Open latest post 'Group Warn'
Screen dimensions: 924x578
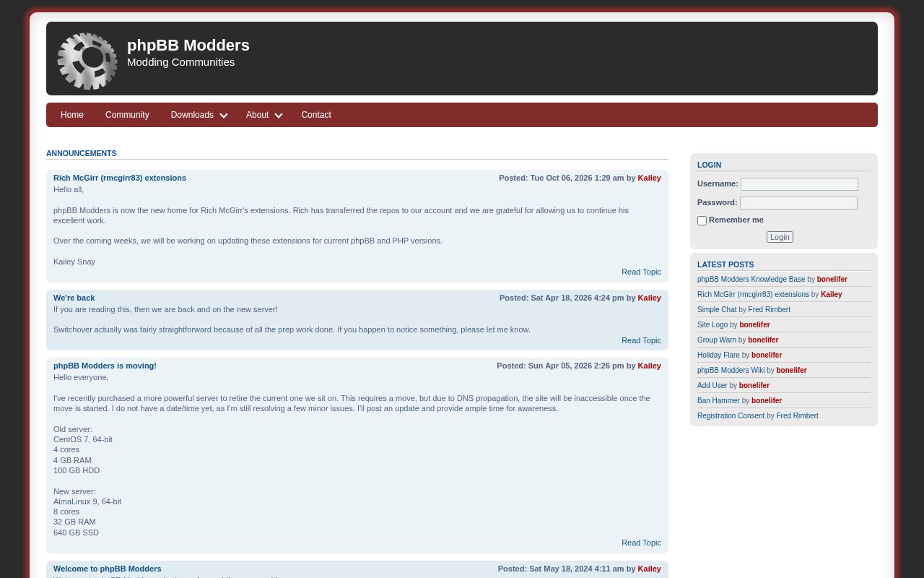[717, 340]
